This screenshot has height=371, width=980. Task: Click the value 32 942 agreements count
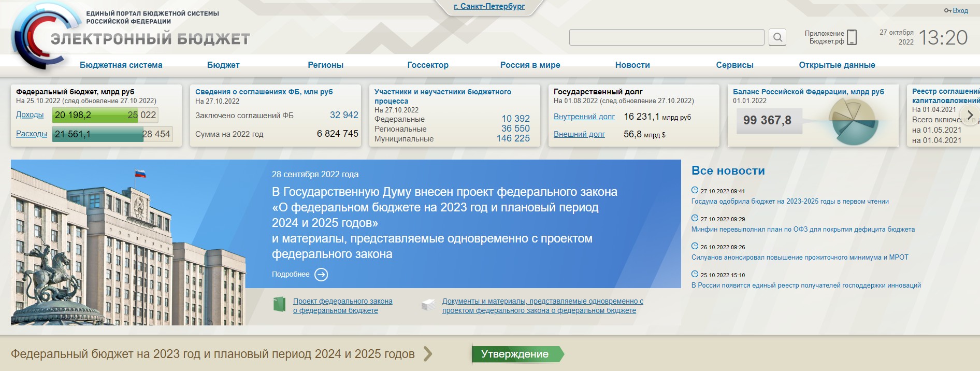click(x=344, y=115)
